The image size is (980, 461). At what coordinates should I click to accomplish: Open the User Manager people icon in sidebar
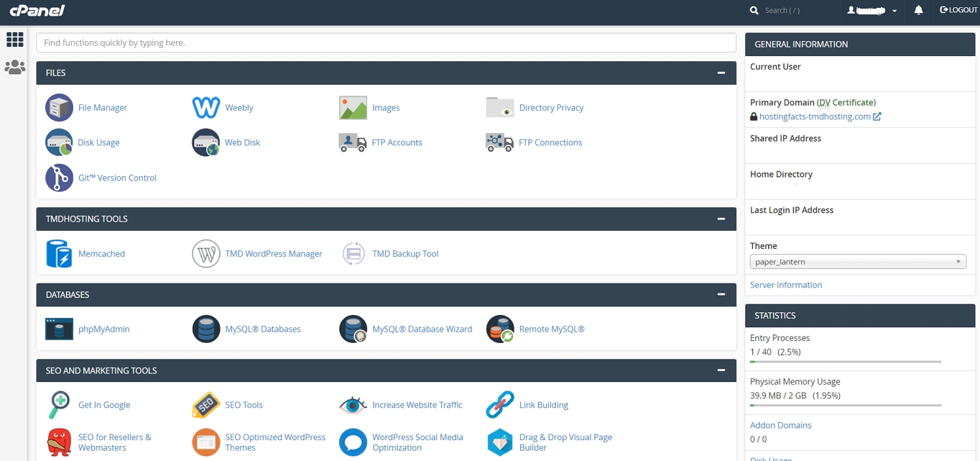tap(14, 67)
